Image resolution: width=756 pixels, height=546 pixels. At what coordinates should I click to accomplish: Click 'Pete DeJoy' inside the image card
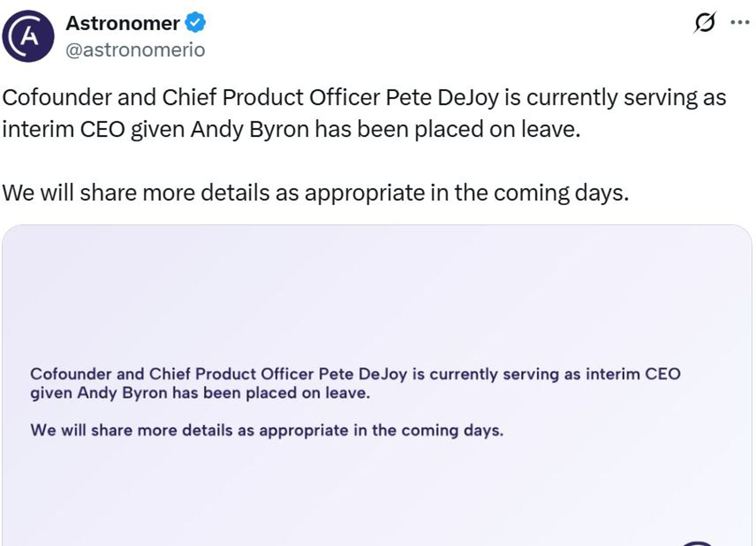point(362,374)
